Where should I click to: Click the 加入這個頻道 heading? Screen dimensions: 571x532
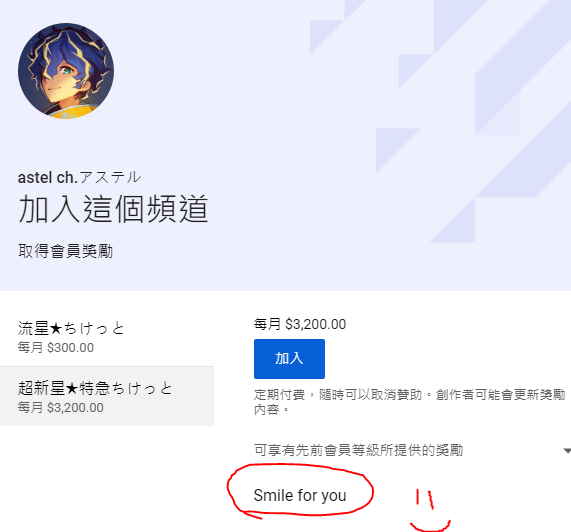point(113,209)
